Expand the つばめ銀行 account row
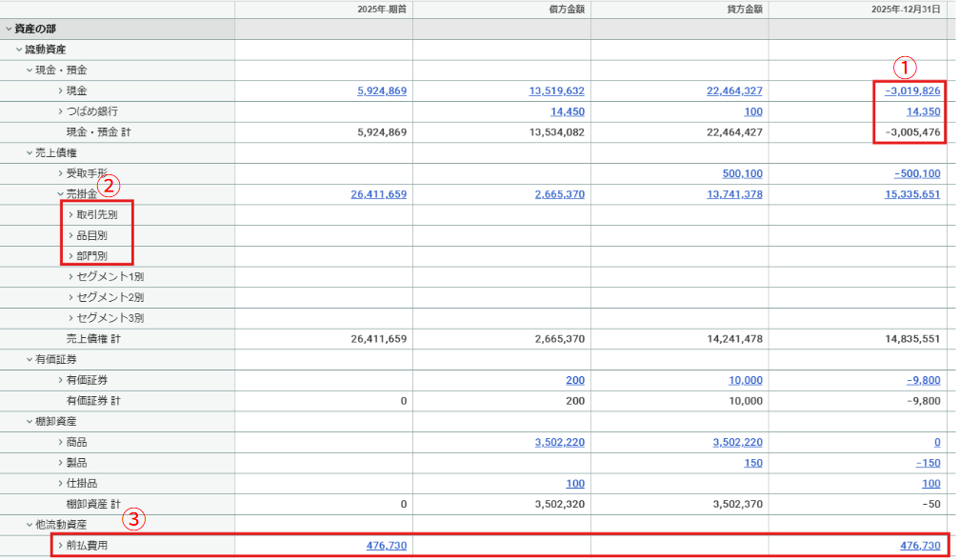959x560 pixels. click(x=61, y=111)
